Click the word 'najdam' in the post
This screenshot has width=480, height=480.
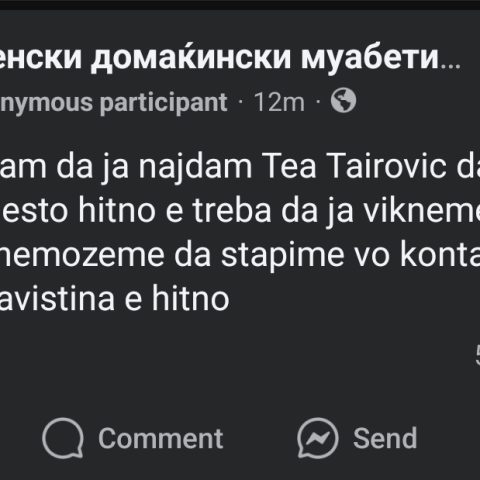(x=195, y=168)
